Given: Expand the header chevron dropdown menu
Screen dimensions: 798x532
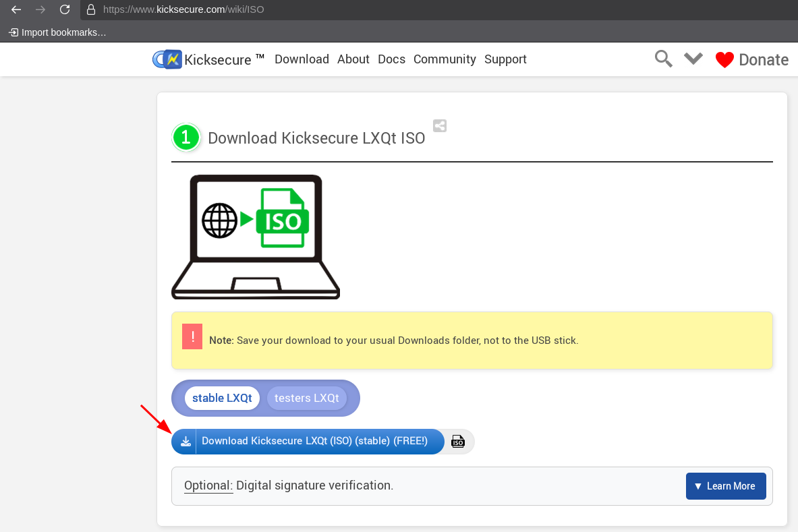Looking at the screenshot, I should pos(693,59).
